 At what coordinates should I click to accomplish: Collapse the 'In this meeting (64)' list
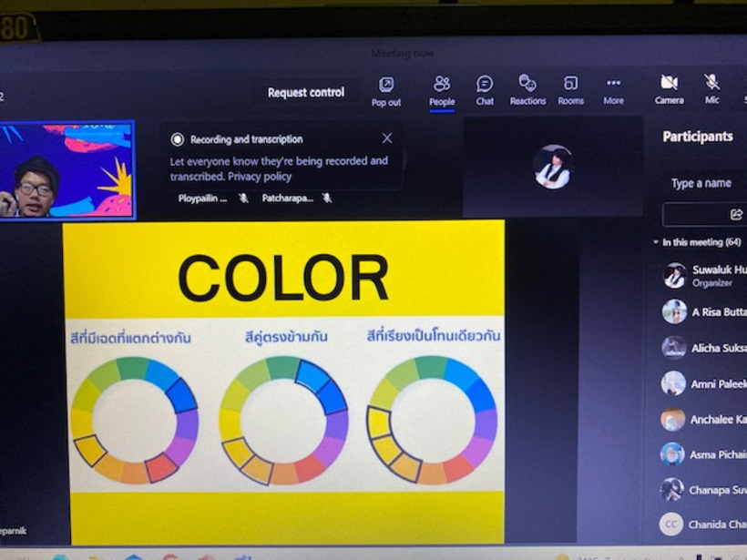(656, 242)
